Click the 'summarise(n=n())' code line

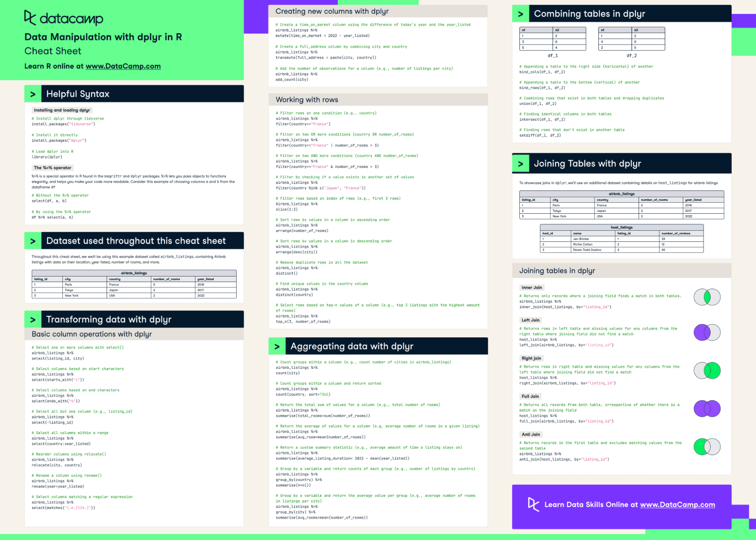[293, 485]
